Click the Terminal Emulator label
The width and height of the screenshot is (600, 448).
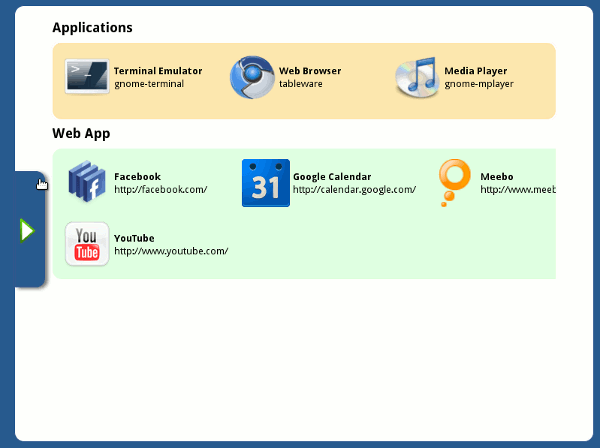(x=158, y=71)
